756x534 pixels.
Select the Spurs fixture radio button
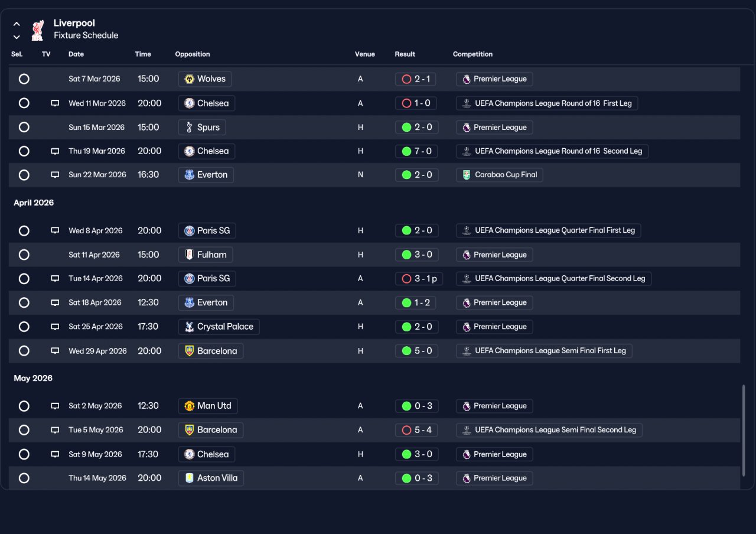[24, 127]
